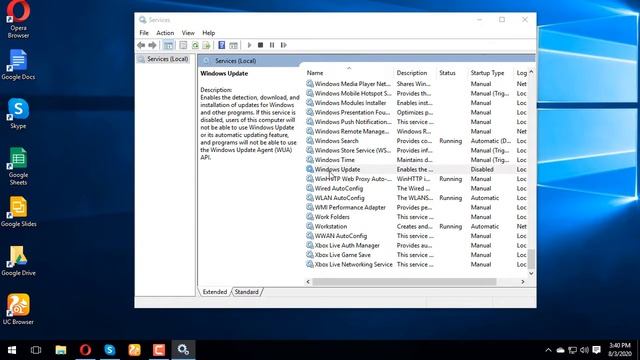Click the Back arrow toolbar icon

click(141, 45)
